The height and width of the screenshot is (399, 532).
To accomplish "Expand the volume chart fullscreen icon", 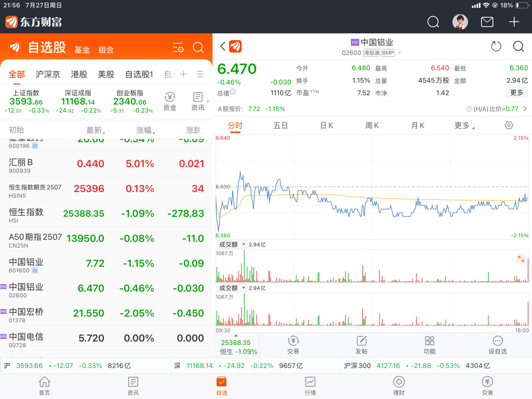I will pyautogui.click(x=521, y=260).
